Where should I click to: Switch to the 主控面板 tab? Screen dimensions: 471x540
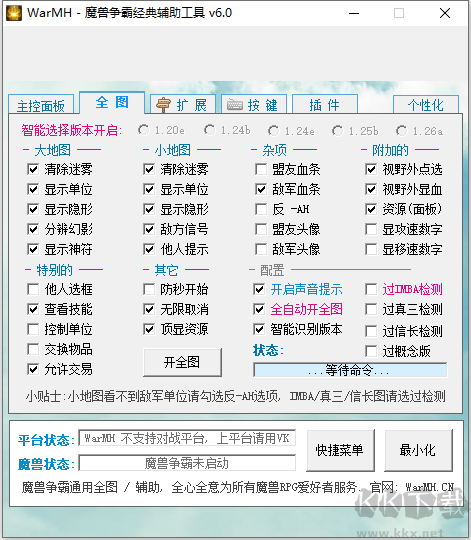pos(41,105)
